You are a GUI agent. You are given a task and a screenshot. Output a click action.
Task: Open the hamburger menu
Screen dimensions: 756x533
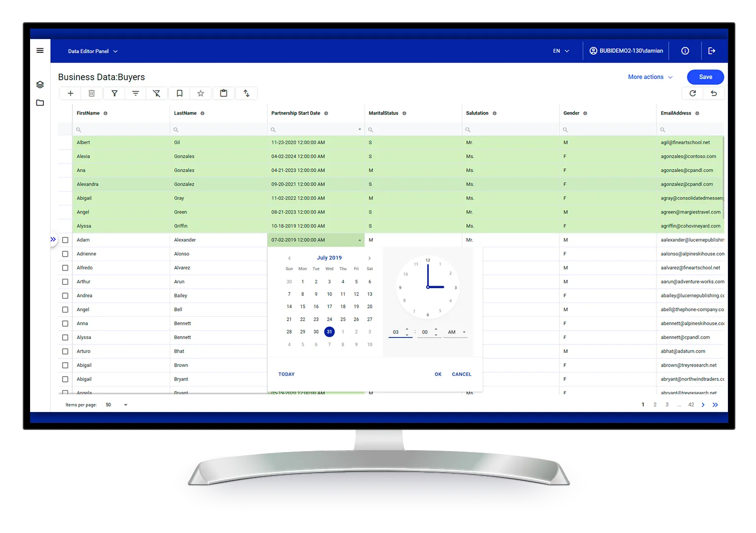click(40, 50)
